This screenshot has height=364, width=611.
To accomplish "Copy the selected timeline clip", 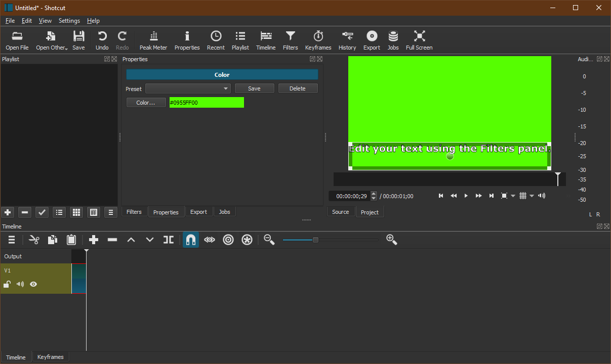I will (53, 240).
